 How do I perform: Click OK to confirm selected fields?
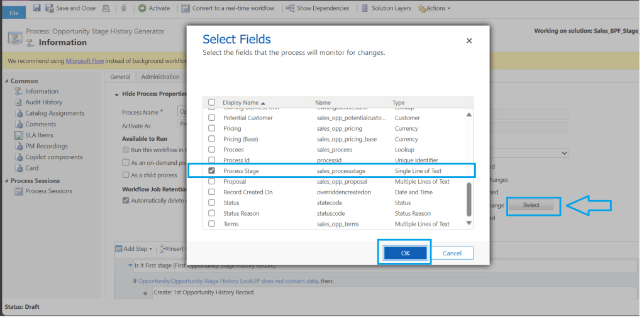[405, 253]
